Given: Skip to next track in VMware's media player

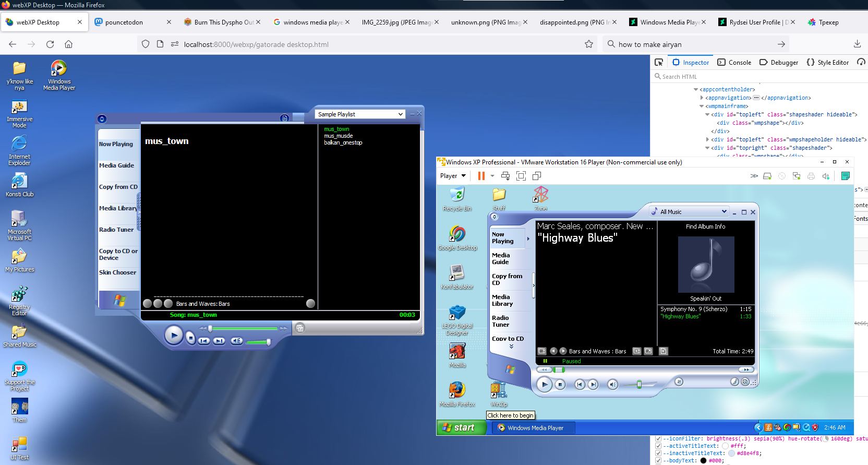Looking at the screenshot, I should 593,385.
